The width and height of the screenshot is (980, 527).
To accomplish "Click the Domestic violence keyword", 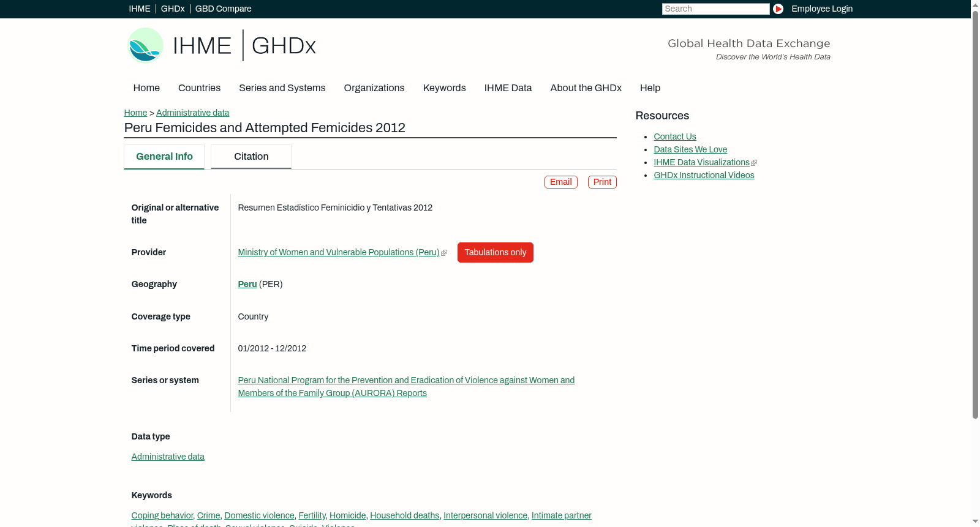I will point(259,515).
